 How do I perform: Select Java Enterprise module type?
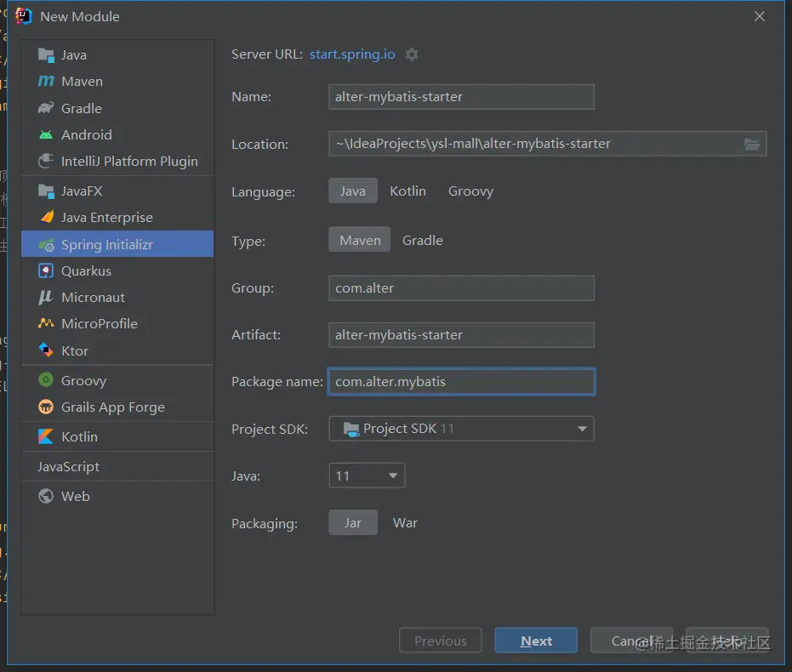(107, 218)
